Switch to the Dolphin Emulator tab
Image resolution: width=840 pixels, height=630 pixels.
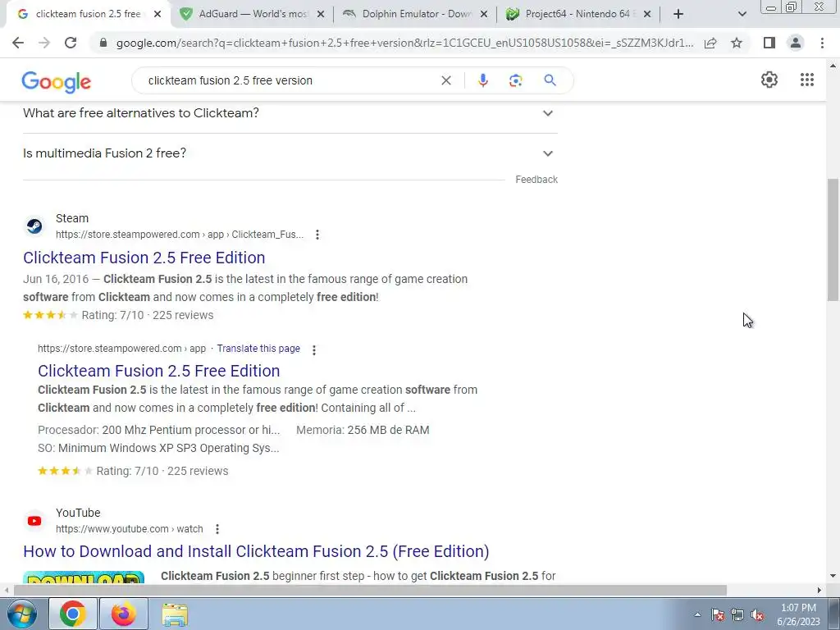(415, 14)
